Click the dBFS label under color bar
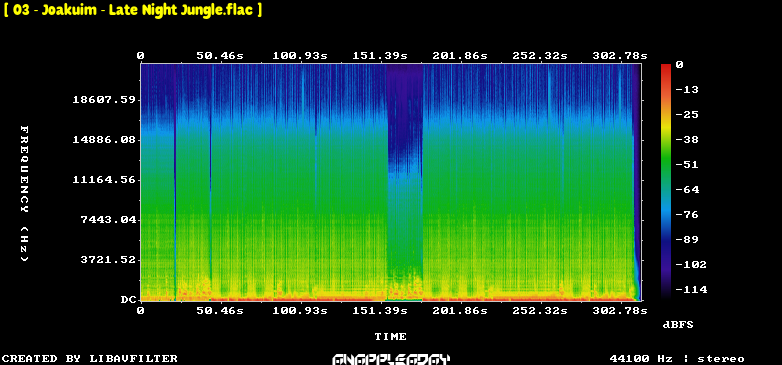The height and width of the screenshot is (365, 782). (678, 325)
